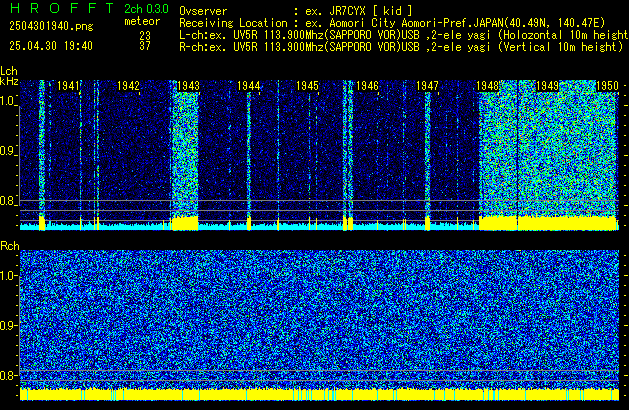Click the Receiving Location line

[x=392, y=23]
